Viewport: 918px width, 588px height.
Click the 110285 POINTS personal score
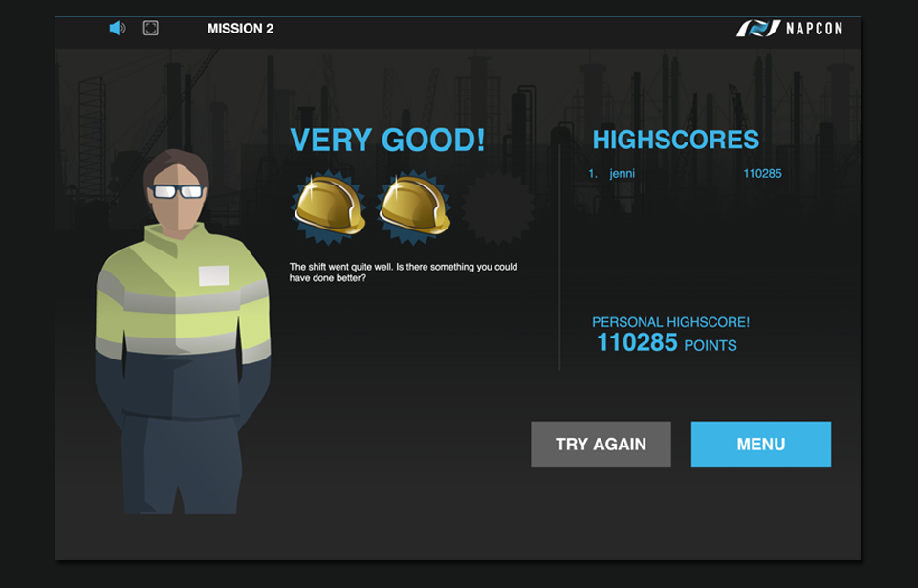[x=666, y=343]
